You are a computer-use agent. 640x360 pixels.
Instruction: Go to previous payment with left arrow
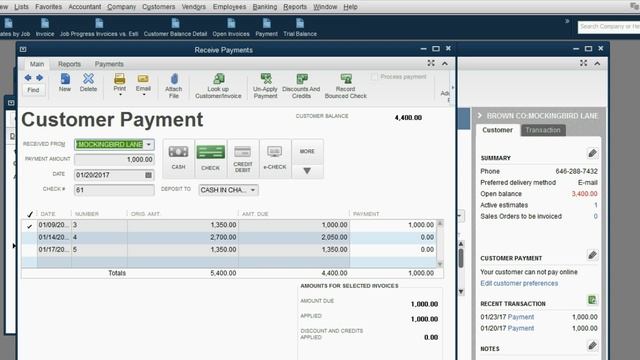coord(28,78)
